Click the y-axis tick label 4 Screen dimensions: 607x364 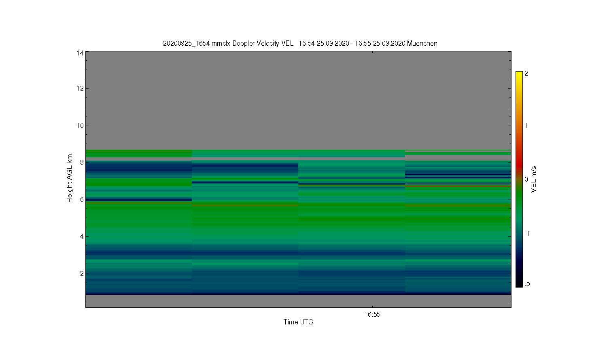pyautogui.click(x=82, y=236)
